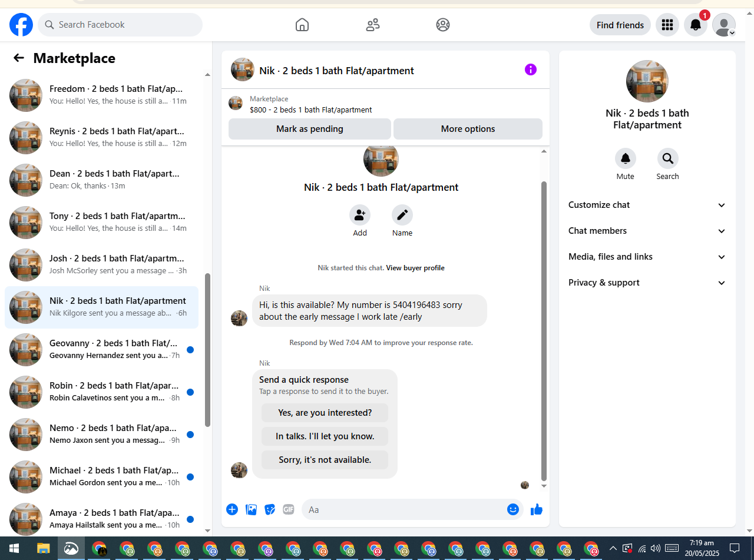The width and height of the screenshot is (754, 560).
Task: Open the More options menu
Action: [x=468, y=129]
